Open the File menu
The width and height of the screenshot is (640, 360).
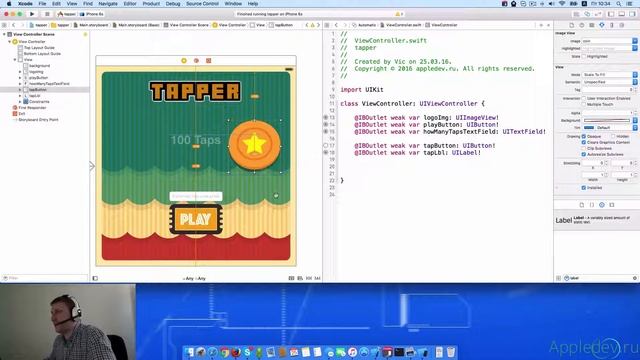click(42, 4)
